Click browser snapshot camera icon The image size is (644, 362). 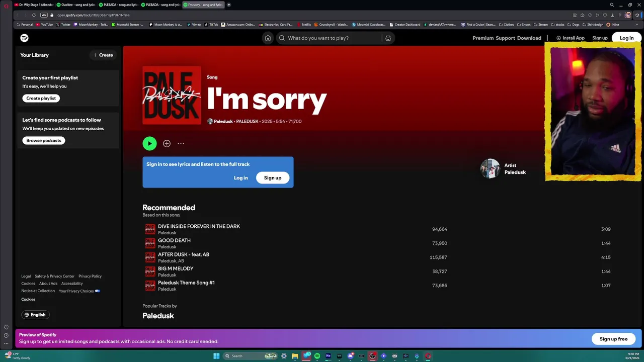click(582, 15)
